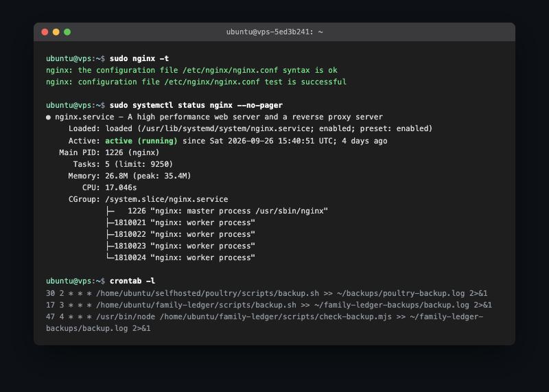Click the prompt before 'crontab -l'
This screenshot has height=392, width=549.
pyautogui.click(x=75, y=281)
